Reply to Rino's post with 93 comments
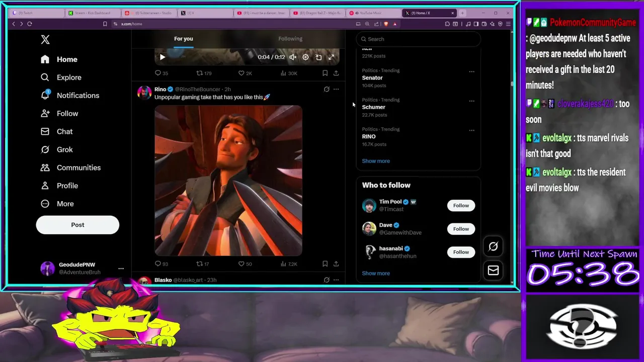The width and height of the screenshot is (644, 362). tap(162, 264)
